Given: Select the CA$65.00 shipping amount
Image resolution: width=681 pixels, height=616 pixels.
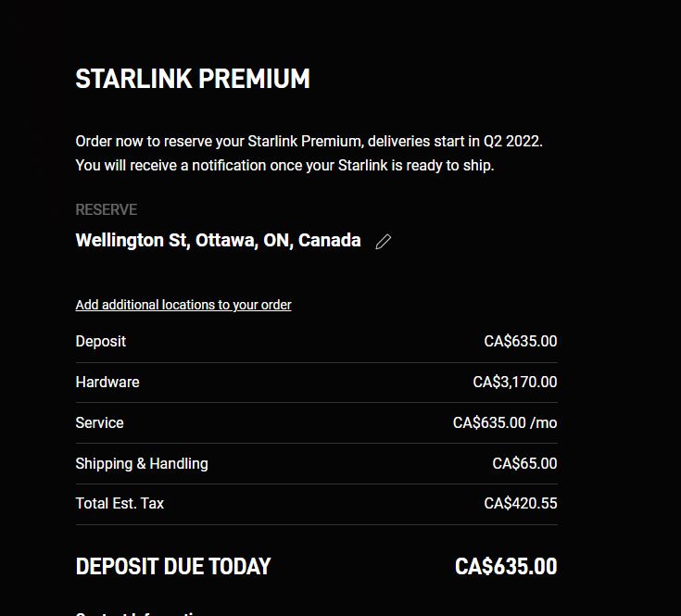Looking at the screenshot, I should (x=524, y=463).
